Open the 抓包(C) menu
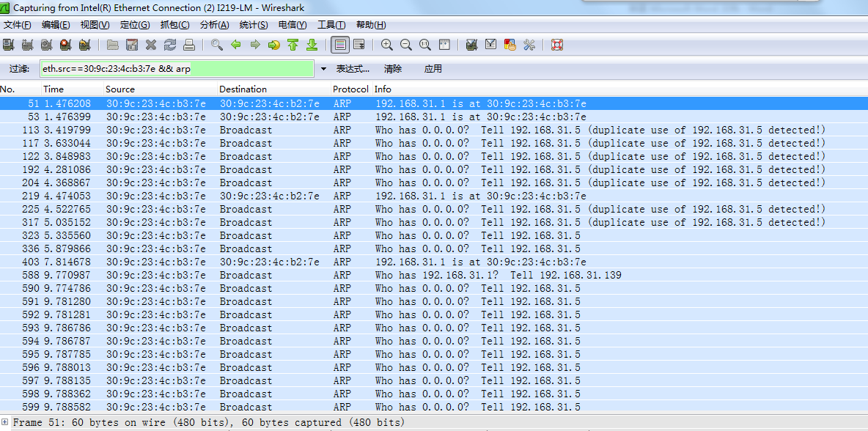The width and height of the screenshot is (868, 431). [x=175, y=25]
